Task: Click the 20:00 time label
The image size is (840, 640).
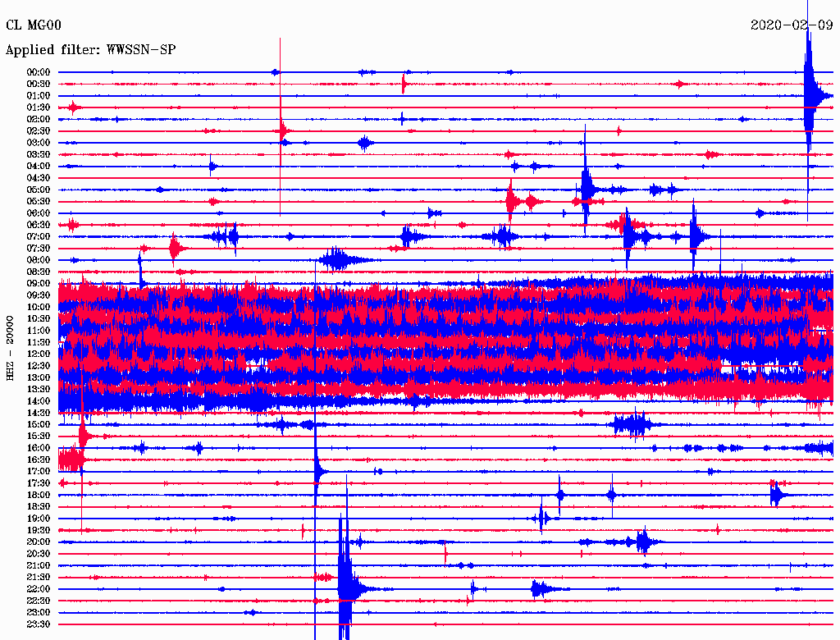Action: (39, 542)
